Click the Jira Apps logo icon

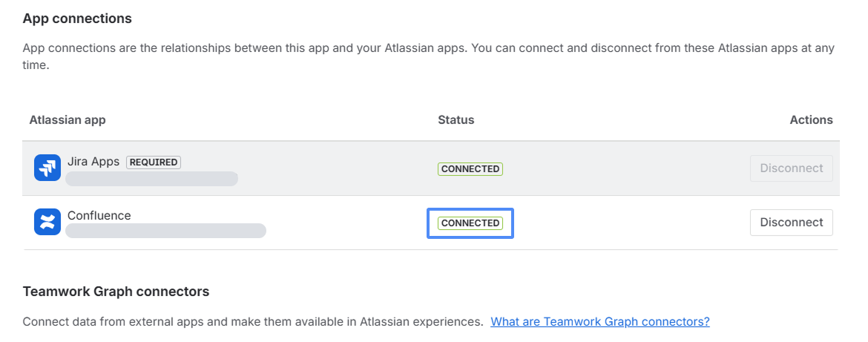click(47, 168)
